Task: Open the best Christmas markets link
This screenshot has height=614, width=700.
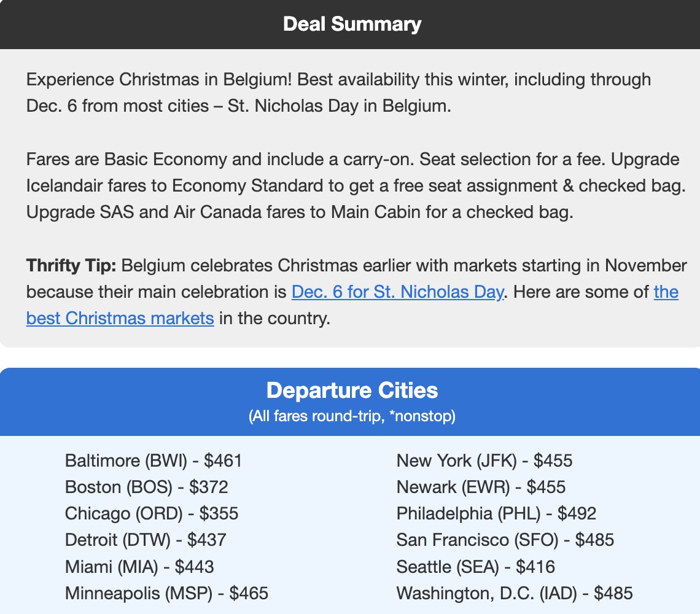Action: [x=120, y=319]
